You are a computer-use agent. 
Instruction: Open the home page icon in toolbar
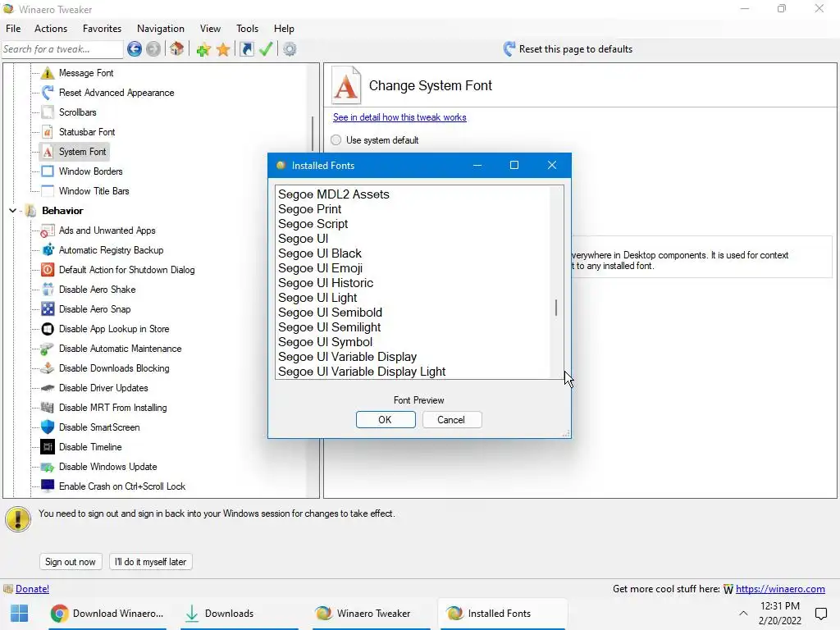177,49
